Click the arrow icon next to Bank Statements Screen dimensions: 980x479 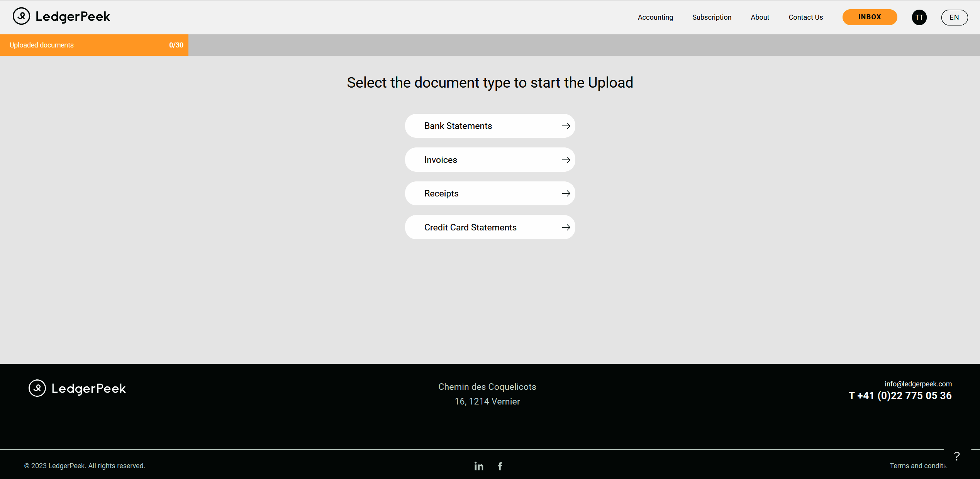(x=566, y=125)
